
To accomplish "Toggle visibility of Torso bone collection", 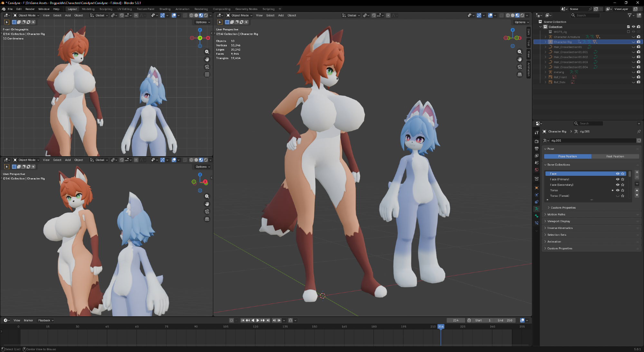I will tap(618, 190).
